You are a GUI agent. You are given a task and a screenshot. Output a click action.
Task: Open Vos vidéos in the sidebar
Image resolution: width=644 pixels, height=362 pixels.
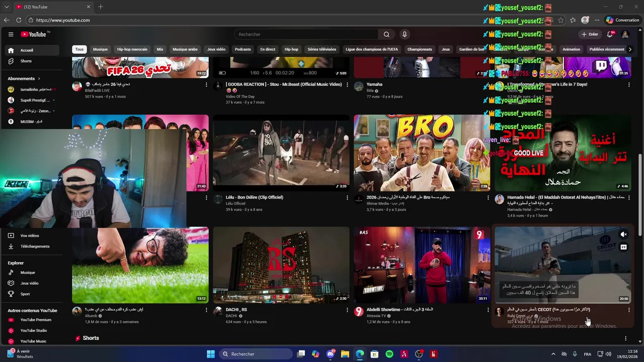click(x=31, y=235)
